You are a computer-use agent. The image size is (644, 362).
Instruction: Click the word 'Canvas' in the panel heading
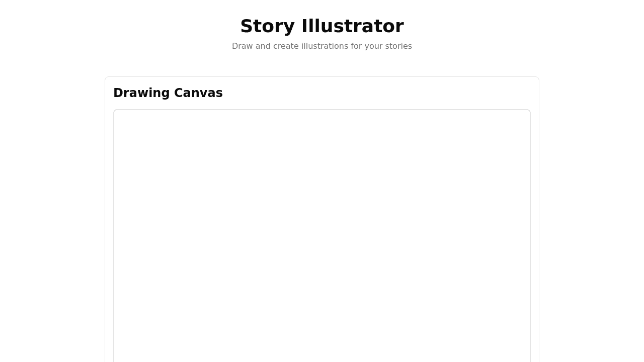pyautogui.click(x=198, y=93)
